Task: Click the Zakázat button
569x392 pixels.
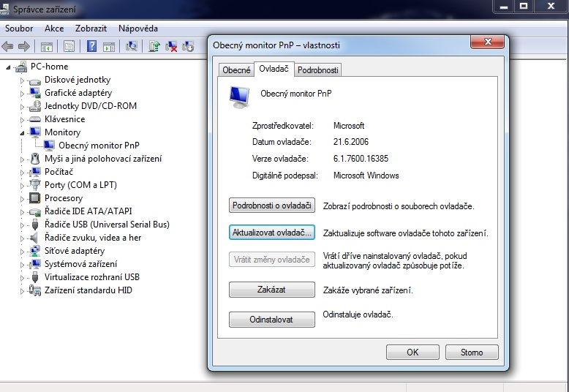Action: point(272,290)
